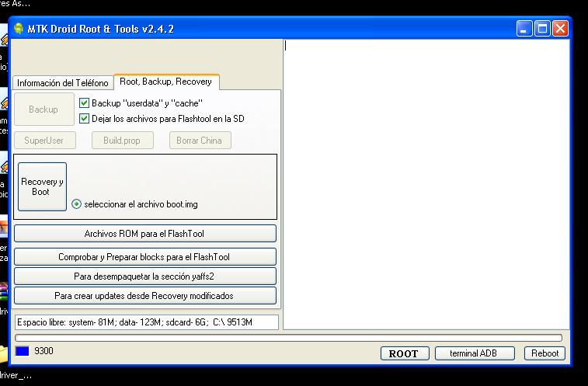Screen dimensions: 588x386
Task: Click the empty progress bar
Action: (x=288, y=338)
